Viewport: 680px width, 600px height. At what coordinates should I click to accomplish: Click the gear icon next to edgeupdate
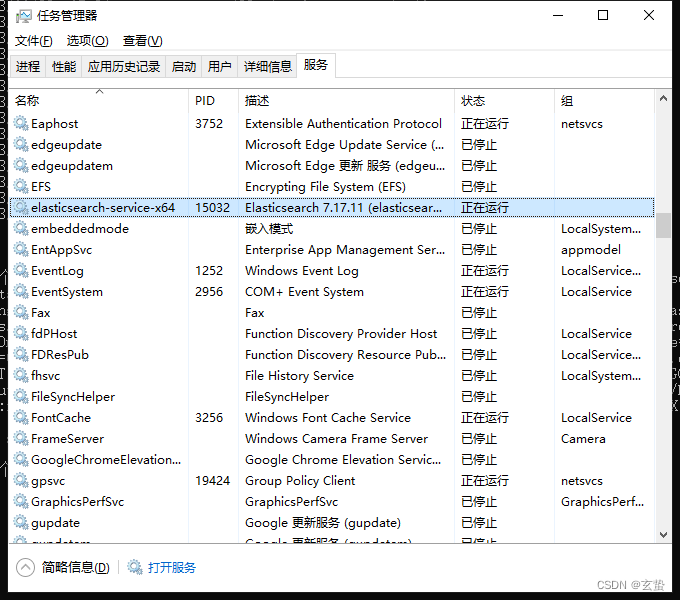[21, 144]
